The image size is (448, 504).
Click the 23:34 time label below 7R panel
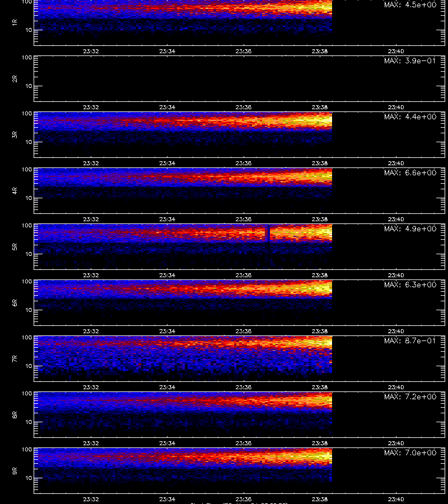click(x=167, y=387)
